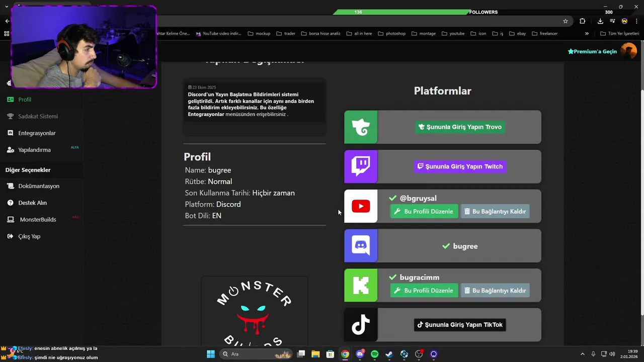Click the volume icon in system tray

611,354
